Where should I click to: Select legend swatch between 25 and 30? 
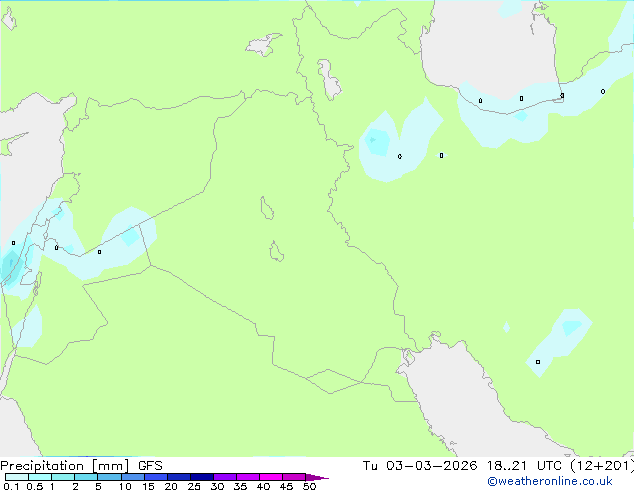coord(202,477)
